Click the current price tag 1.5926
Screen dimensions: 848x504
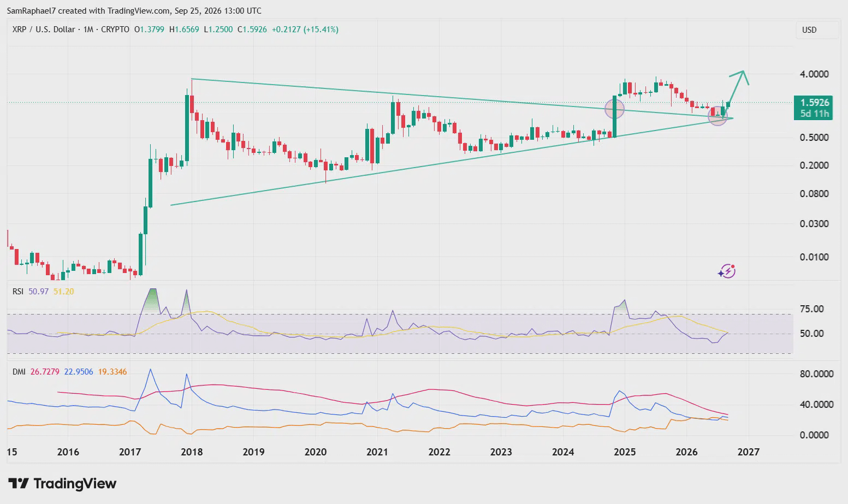(x=815, y=103)
